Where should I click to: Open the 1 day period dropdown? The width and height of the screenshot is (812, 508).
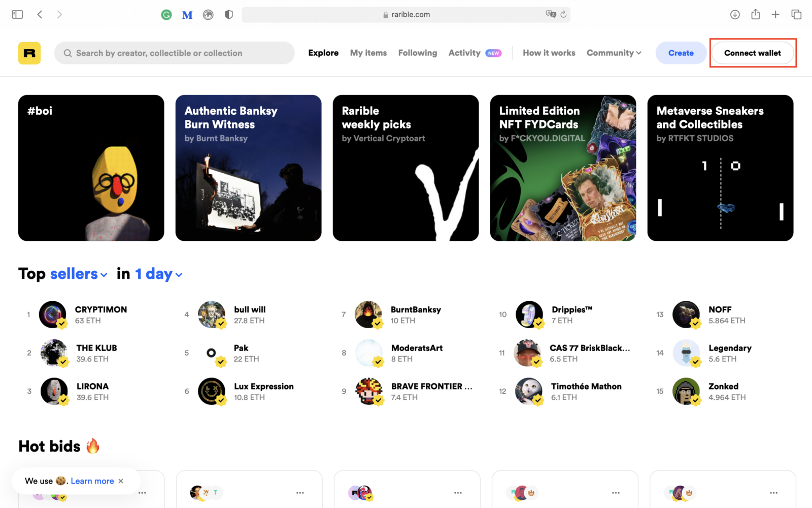158,274
